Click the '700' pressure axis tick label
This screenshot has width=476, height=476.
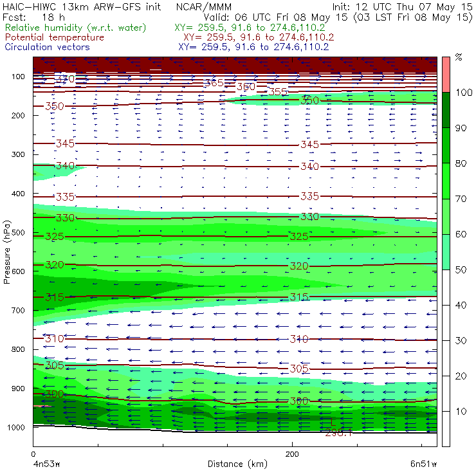(x=18, y=310)
